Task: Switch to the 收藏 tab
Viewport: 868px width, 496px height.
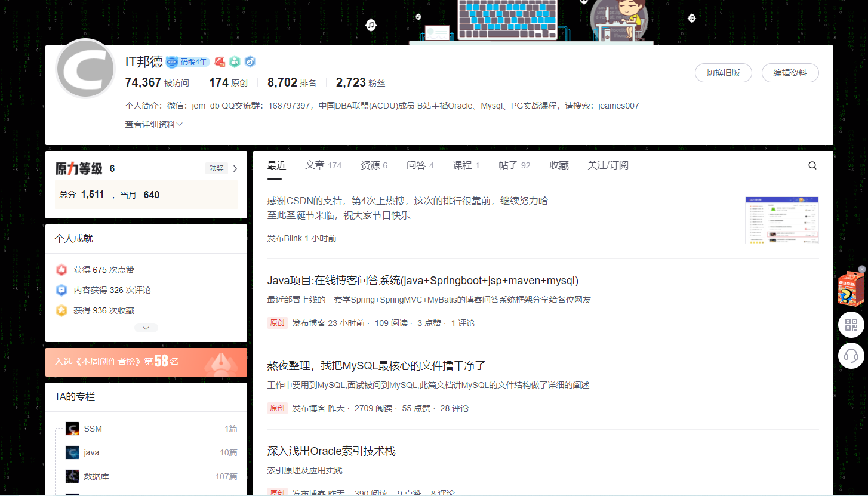Action: [559, 165]
